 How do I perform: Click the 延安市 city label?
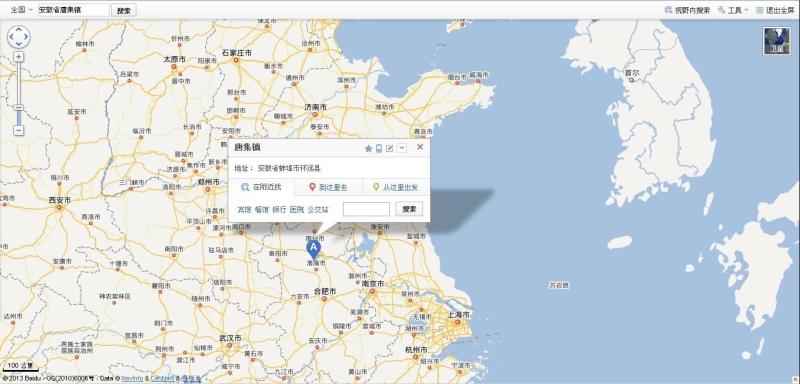[77, 111]
